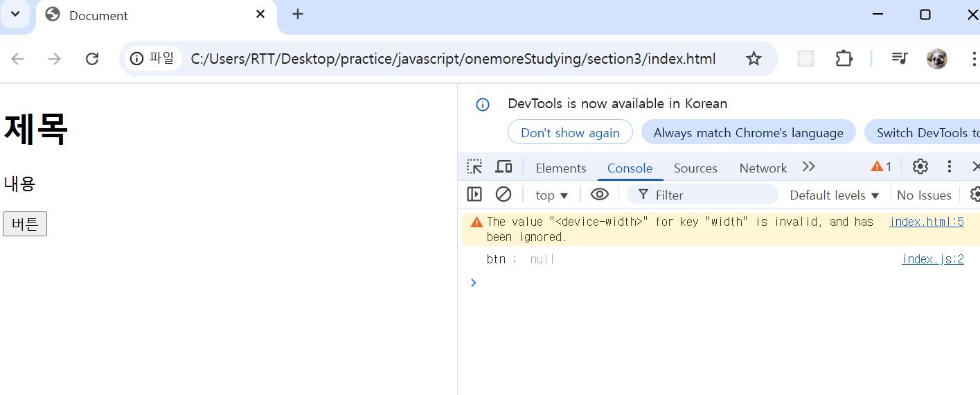The image size is (980, 395).
Task: Toggle the device toolbar icon
Action: coord(504,167)
